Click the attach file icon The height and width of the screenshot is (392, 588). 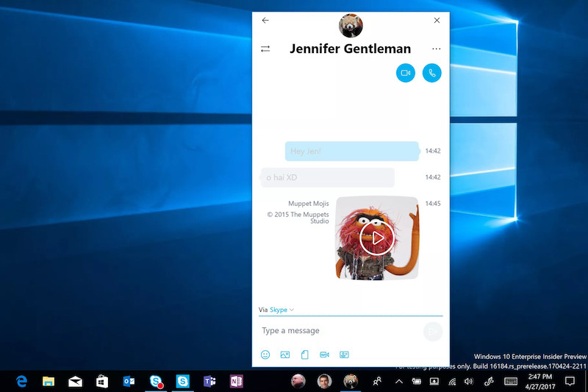[x=304, y=354]
